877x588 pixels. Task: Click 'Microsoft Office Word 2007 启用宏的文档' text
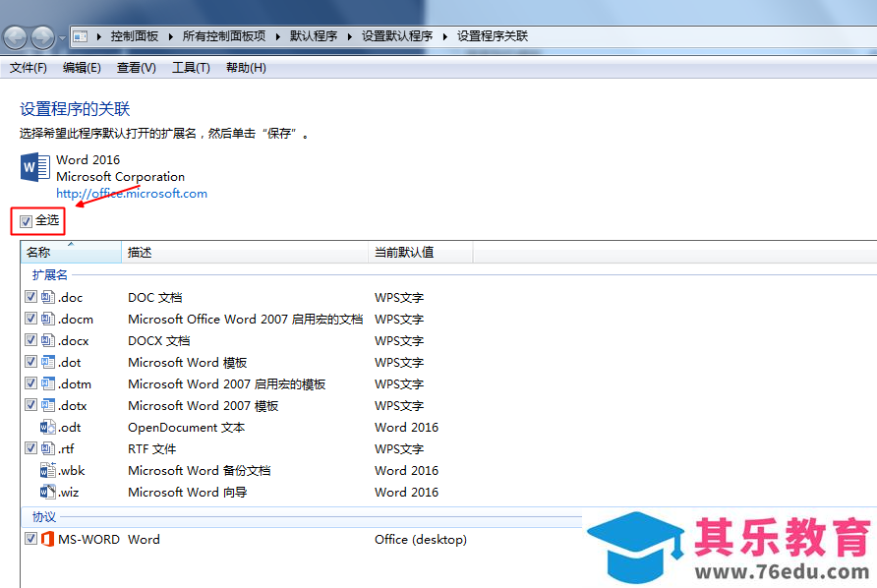[x=246, y=320]
